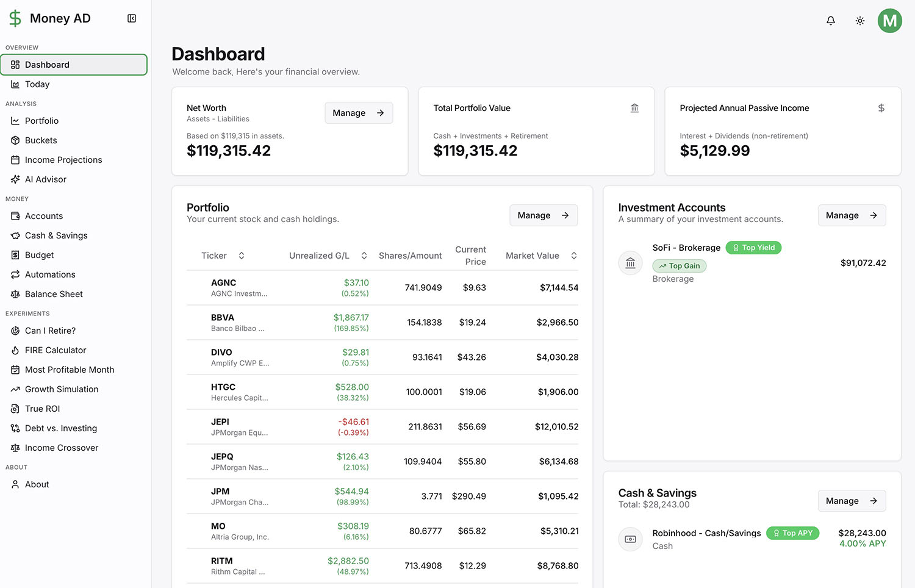Select the Portfolio icon in the sidebar
915x588 pixels.
[x=15, y=121]
